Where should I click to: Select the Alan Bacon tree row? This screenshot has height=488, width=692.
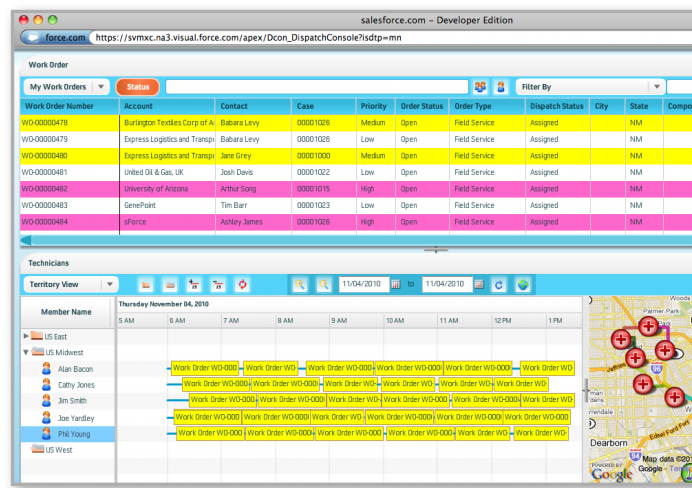(68, 369)
